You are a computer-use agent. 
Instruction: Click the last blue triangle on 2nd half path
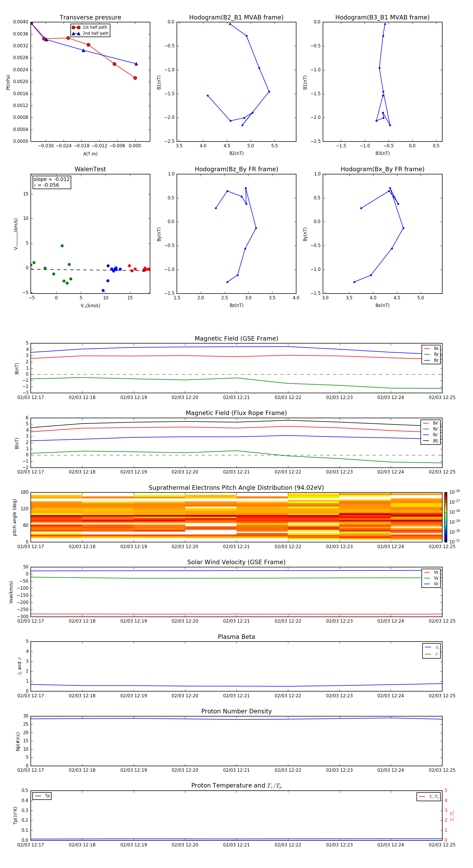tap(136, 64)
